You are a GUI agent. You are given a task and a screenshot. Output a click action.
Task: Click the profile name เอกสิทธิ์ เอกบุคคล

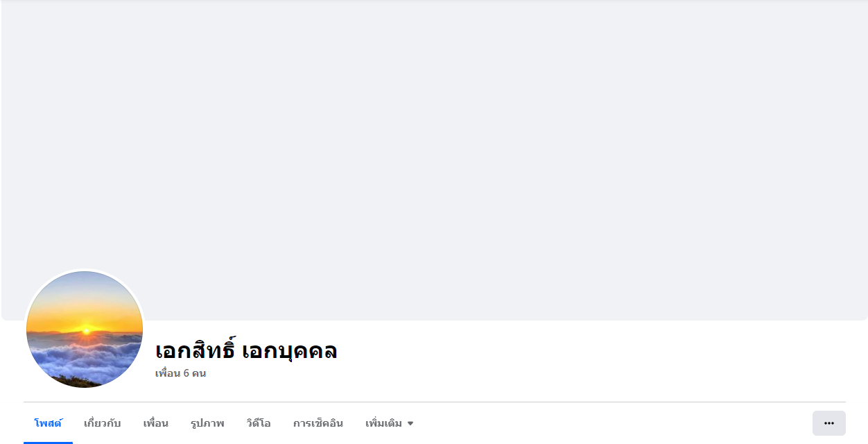point(246,350)
